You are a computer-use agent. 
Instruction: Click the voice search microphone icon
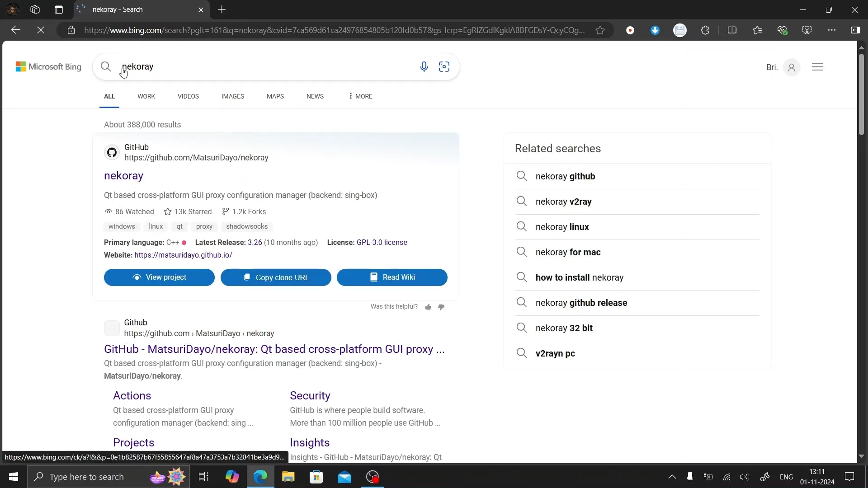tap(424, 66)
